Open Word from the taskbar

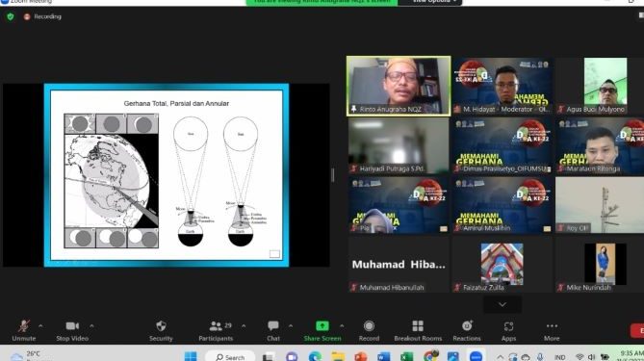(383, 356)
